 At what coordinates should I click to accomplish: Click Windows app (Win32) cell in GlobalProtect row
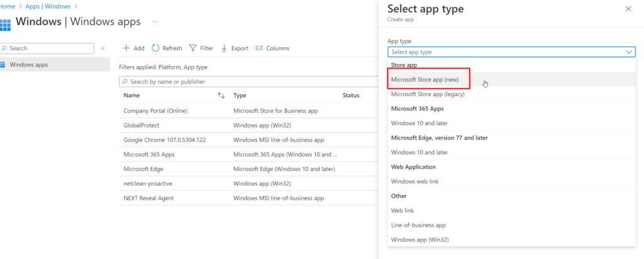263,125
